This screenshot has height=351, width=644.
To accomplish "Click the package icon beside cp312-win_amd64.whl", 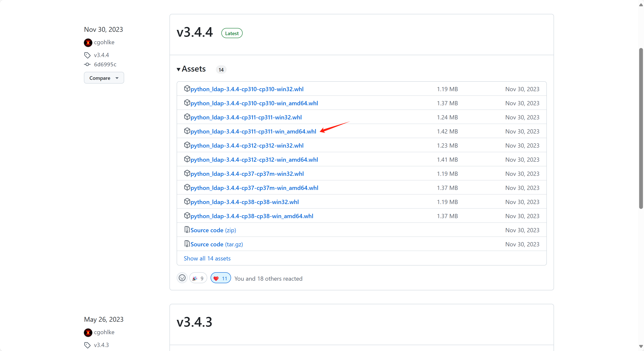I will 187,159.
